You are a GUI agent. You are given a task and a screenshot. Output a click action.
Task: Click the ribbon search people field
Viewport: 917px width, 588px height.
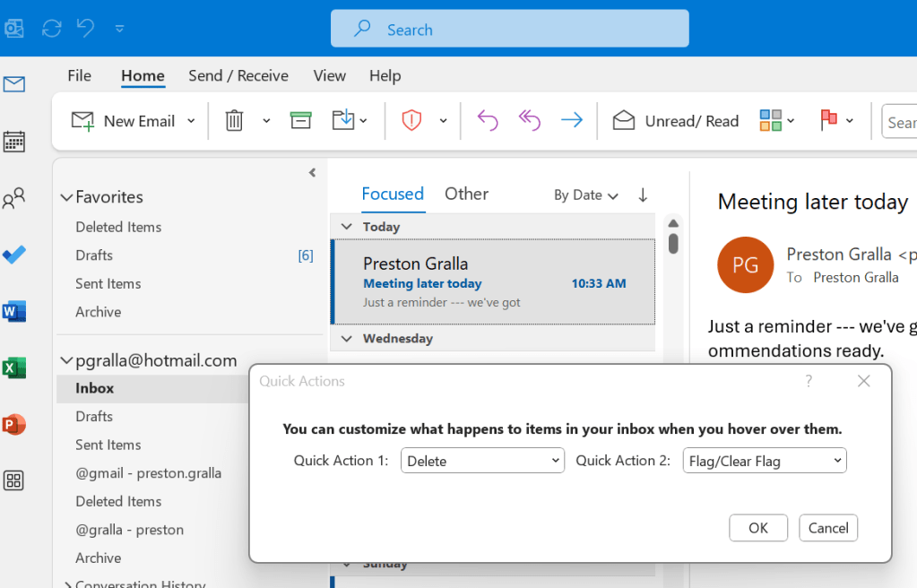899,122
